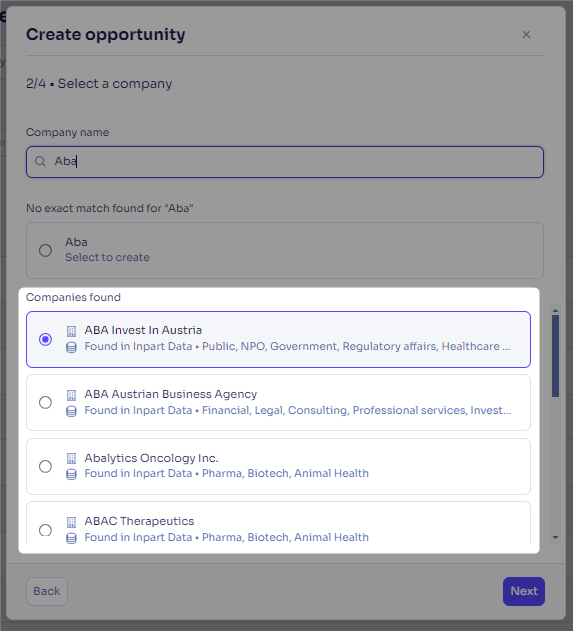Click database icon under ABA Invest In Austria
This screenshot has width=573, height=631.
(71, 347)
